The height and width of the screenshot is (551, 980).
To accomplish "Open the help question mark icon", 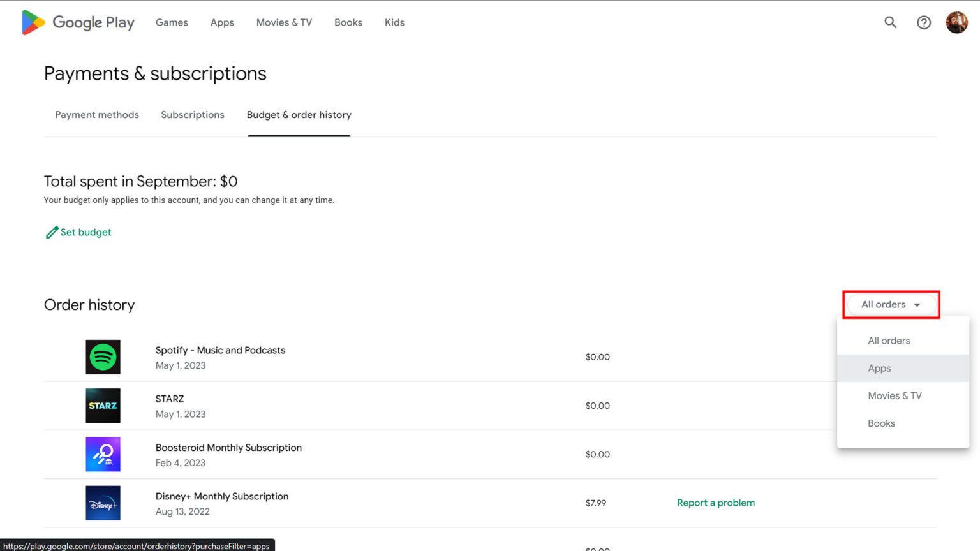I will point(924,22).
